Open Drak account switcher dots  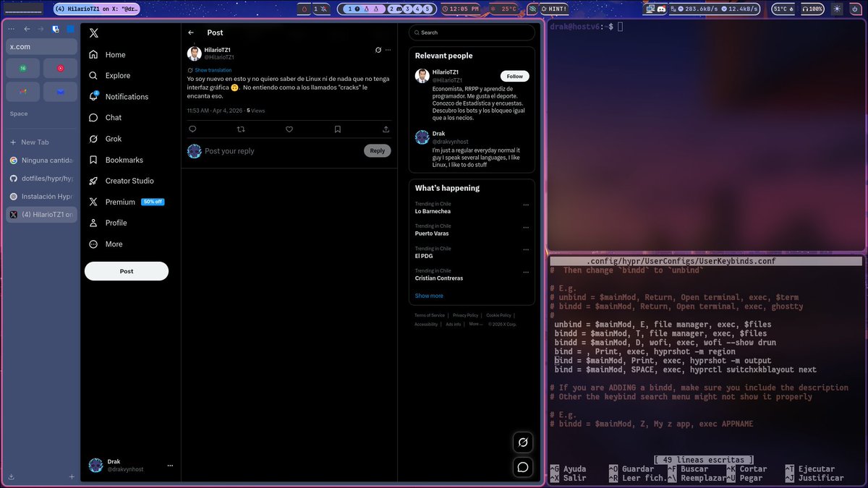170,466
